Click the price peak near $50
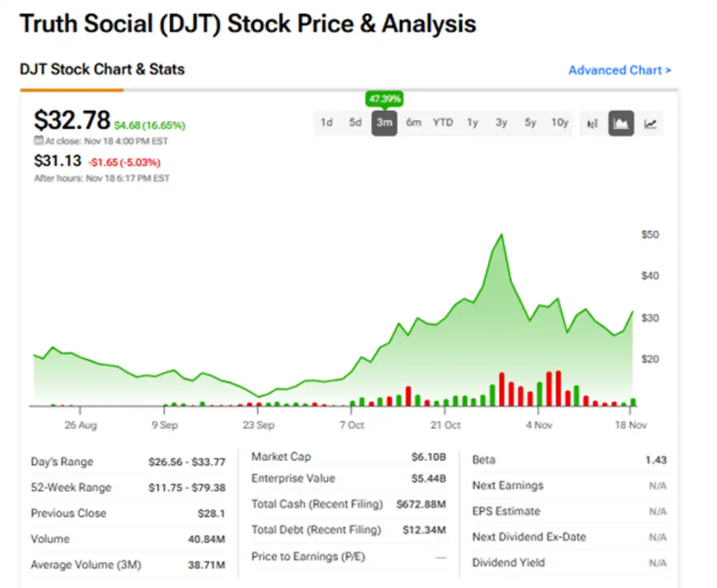717x588 pixels. click(501, 235)
